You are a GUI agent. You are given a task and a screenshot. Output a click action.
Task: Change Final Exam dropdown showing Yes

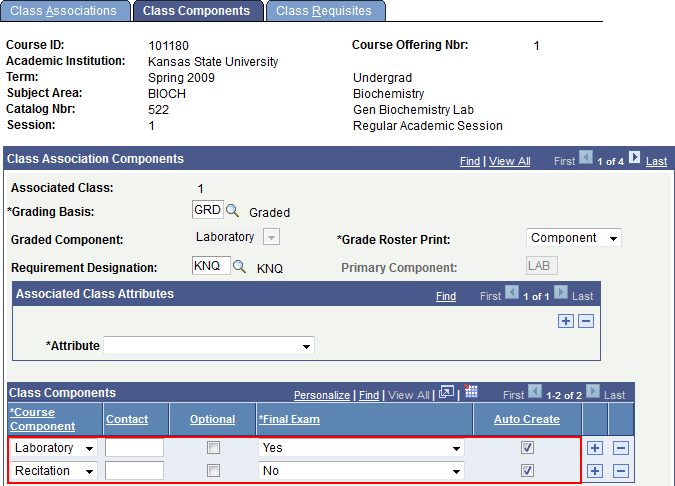point(361,448)
